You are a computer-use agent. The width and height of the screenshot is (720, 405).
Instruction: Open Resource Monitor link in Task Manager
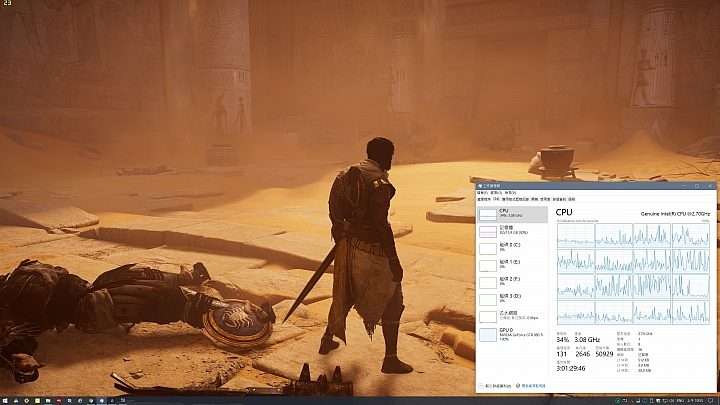point(531,386)
